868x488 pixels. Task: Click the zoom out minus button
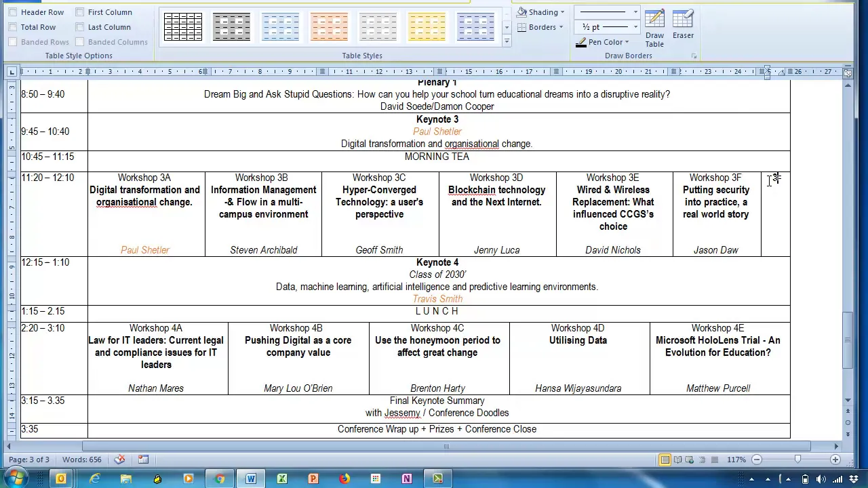coord(757,460)
